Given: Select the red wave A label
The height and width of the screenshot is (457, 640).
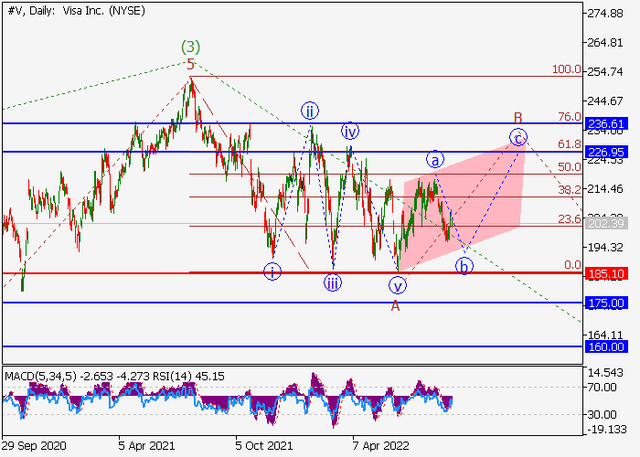Looking at the screenshot, I should click(x=395, y=305).
